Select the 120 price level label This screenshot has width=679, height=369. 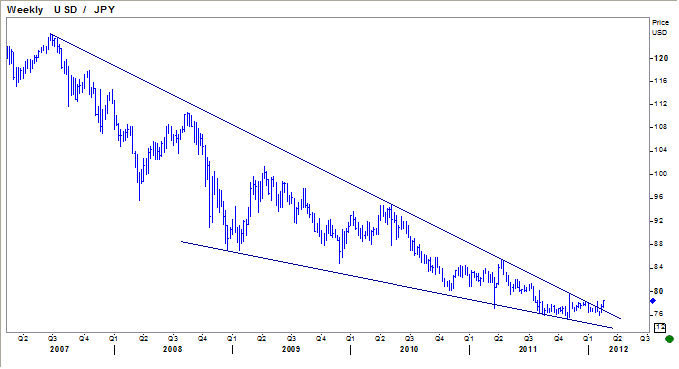661,58
